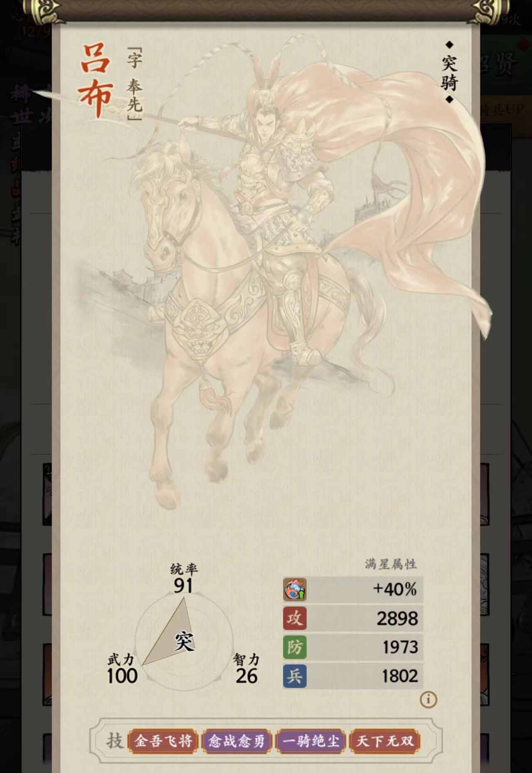Open the 金吾飞将 skill
The height and width of the screenshot is (773, 532).
164,741
